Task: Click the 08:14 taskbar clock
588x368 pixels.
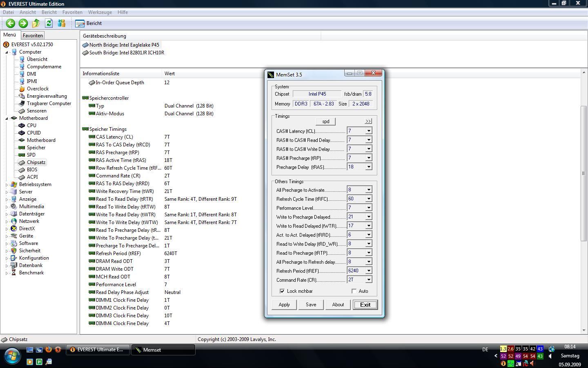Action: pyautogui.click(x=570, y=347)
